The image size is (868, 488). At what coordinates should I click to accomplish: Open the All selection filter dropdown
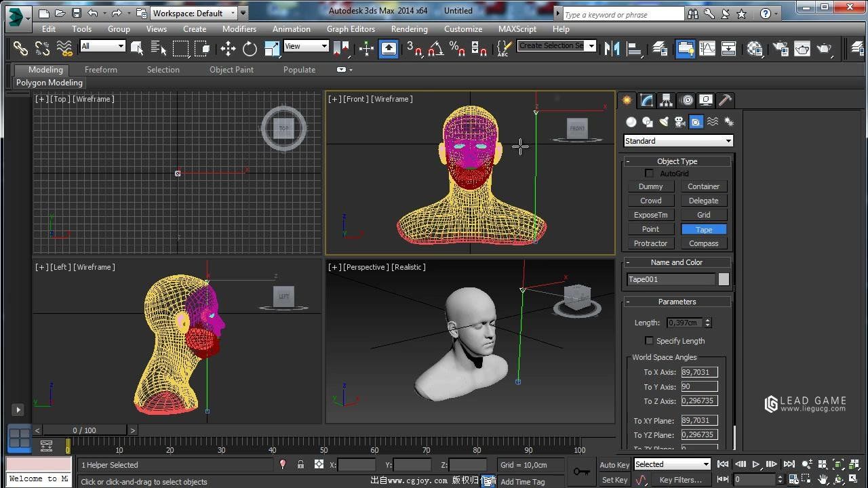(x=103, y=46)
